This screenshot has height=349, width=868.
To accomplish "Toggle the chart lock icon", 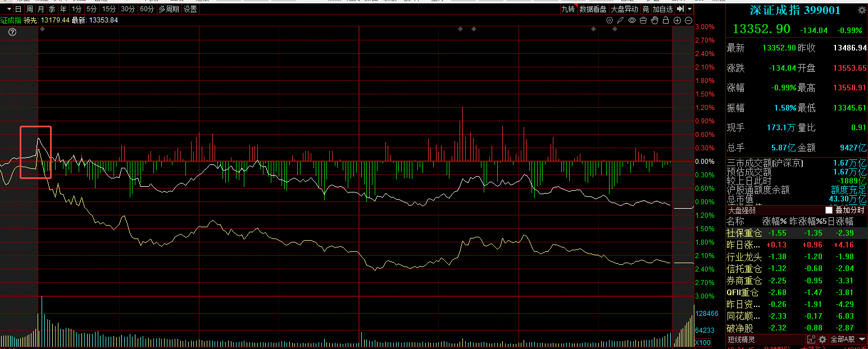I will [x=666, y=21].
